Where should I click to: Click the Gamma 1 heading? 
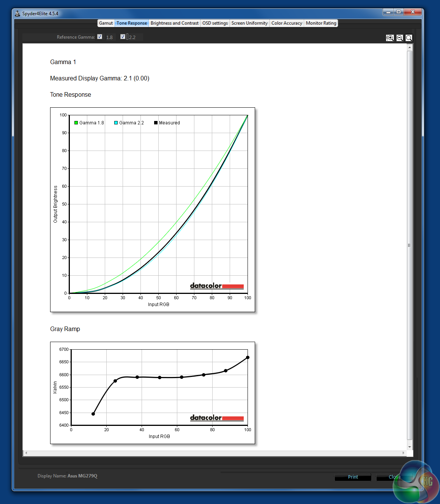tap(63, 62)
